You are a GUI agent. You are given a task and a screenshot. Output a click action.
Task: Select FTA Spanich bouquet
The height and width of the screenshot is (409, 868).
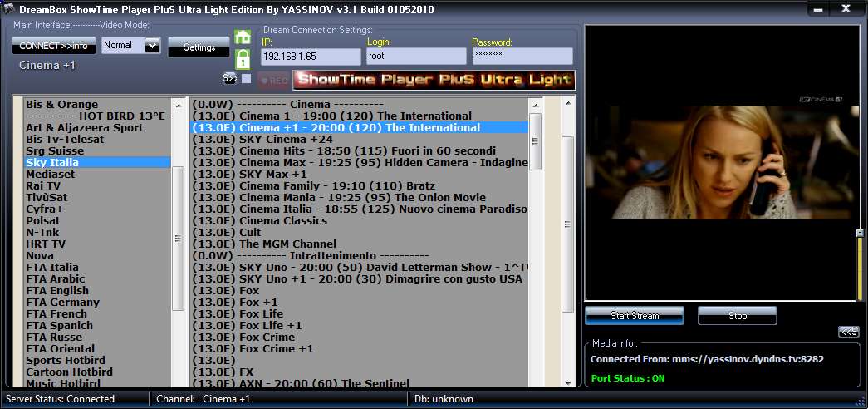click(59, 325)
